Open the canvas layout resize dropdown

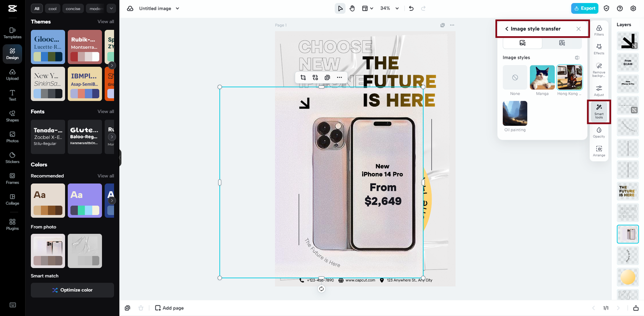tap(368, 9)
